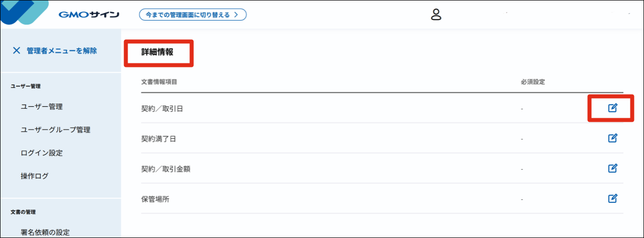
Task: Click the 必須設定 column header
Action: [533, 82]
